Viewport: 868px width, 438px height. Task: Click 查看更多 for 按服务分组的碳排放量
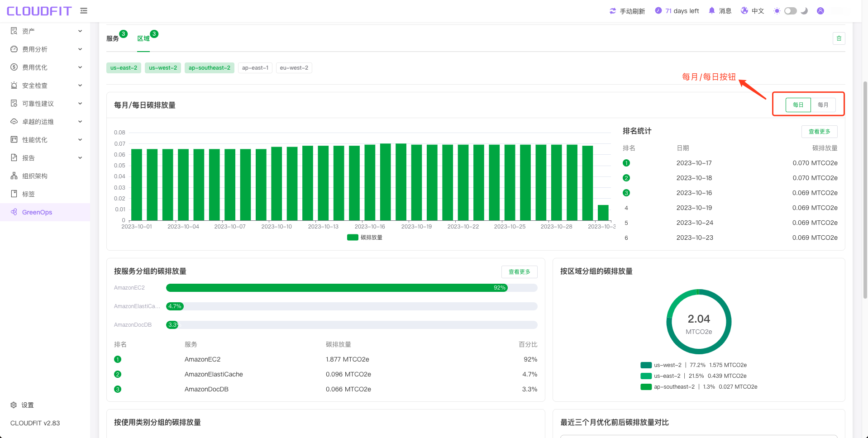click(520, 272)
